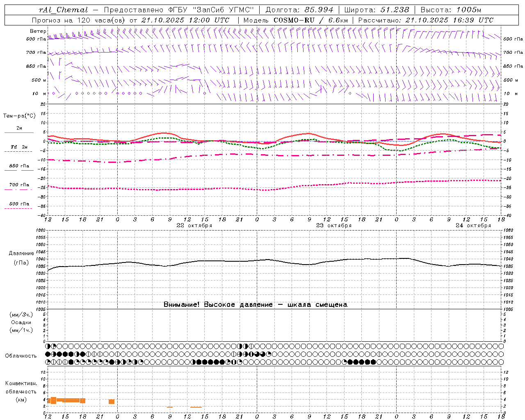This screenshot has height=420, width=525.
Task: Click the 'Ветер' wind panel label
Action: tap(38, 31)
